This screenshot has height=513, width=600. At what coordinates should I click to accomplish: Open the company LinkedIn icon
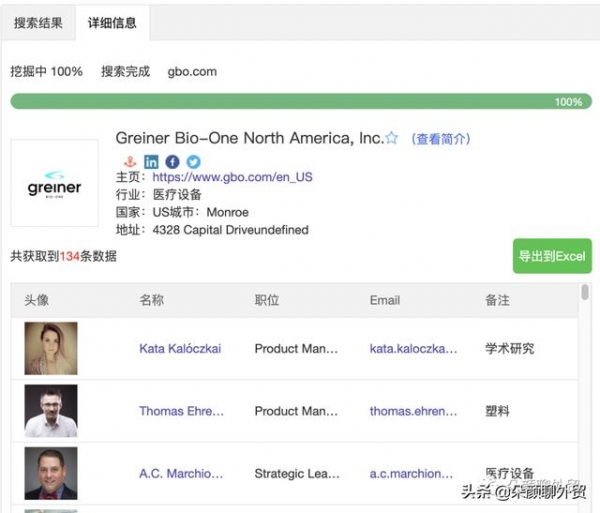[x=151, y=161]
